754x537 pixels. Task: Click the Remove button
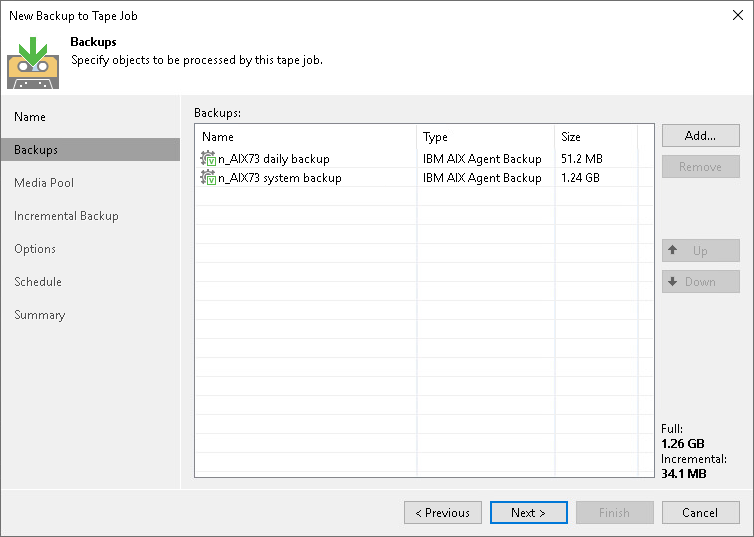click(x=700, y=166)
